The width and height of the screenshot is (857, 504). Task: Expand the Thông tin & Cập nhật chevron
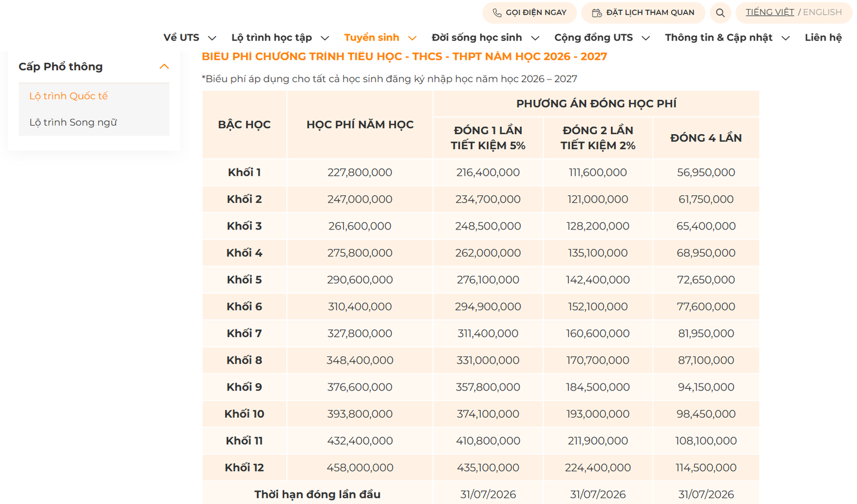tap(786, 38)
